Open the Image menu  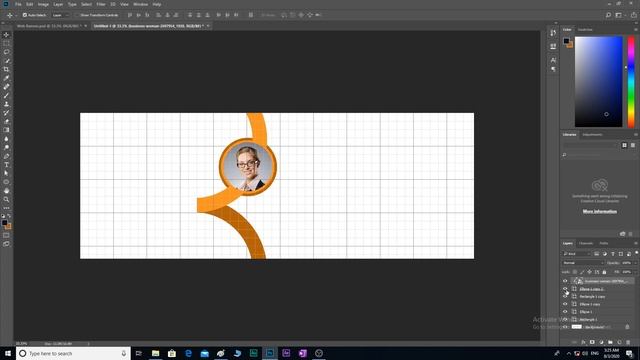(x=43, y=4)
